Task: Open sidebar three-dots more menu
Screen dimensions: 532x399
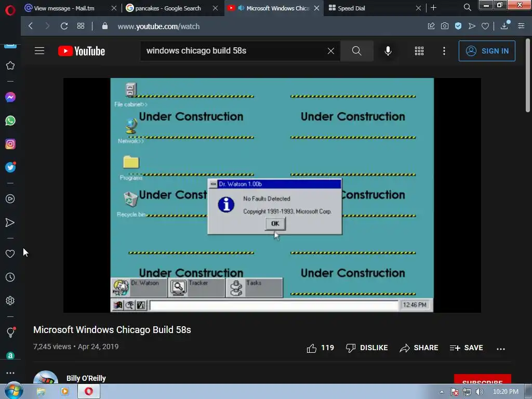Action: click(10, 373)
